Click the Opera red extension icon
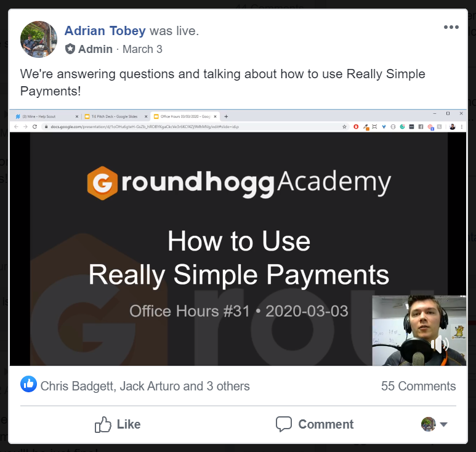 356,127
